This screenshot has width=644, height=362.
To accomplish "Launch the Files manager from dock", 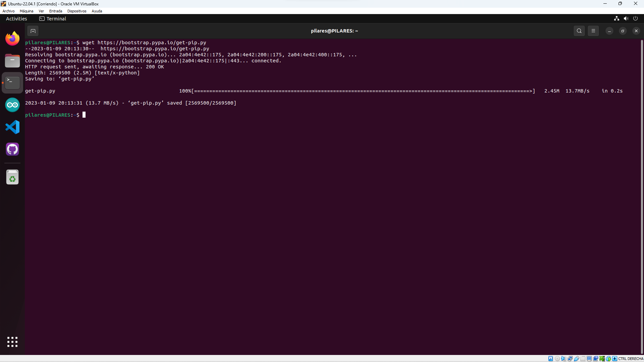I will pos(12,61).
